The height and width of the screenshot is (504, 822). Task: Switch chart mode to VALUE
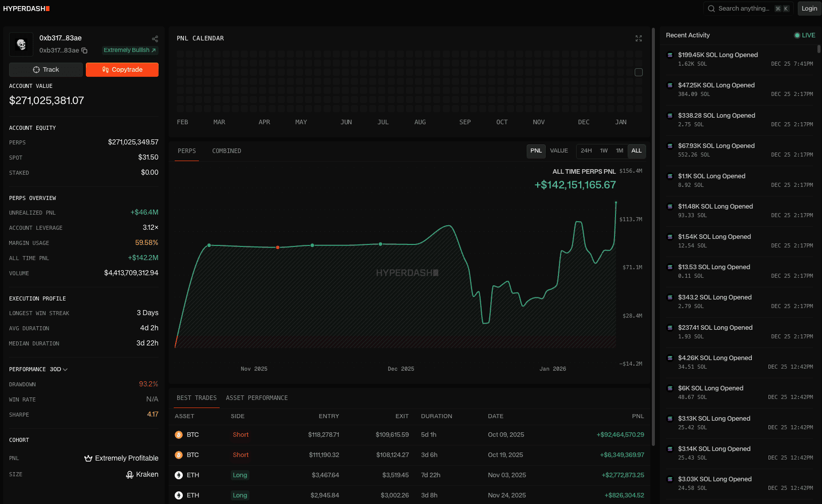pos(558,151)
